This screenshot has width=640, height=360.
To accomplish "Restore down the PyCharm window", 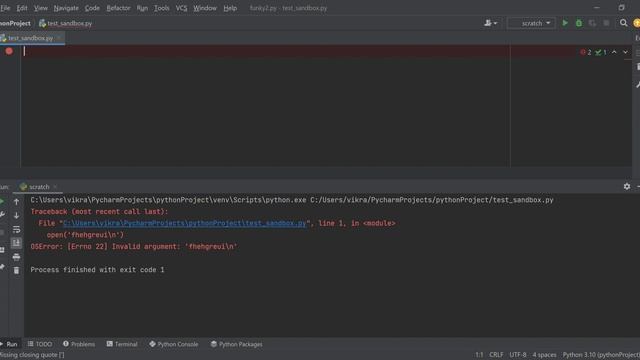I will 621,8.
